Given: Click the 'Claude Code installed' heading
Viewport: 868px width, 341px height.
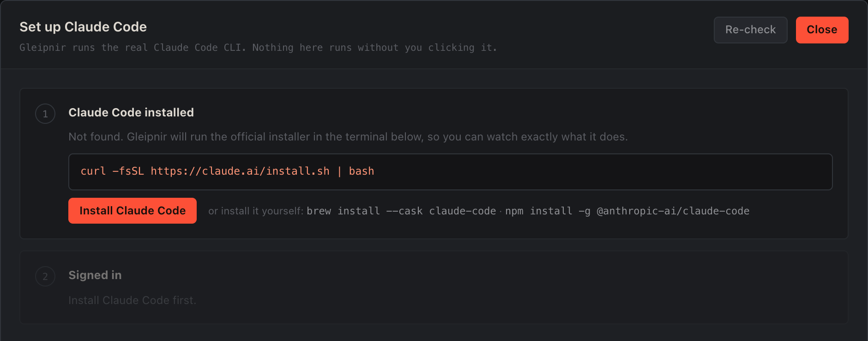Looking at the screenshot, I should click(x=131, y=112).
